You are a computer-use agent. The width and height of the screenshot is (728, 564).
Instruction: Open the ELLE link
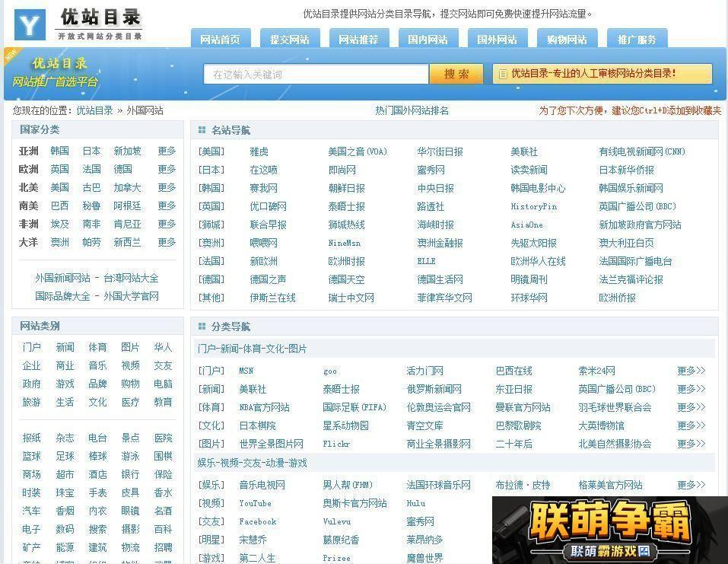point(426,261)
